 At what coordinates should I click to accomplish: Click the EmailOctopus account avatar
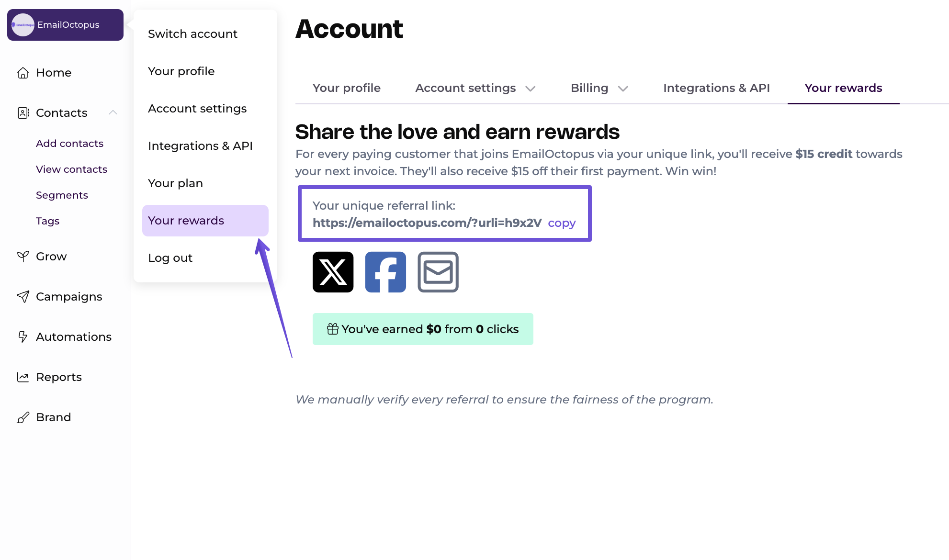point(23,25)
